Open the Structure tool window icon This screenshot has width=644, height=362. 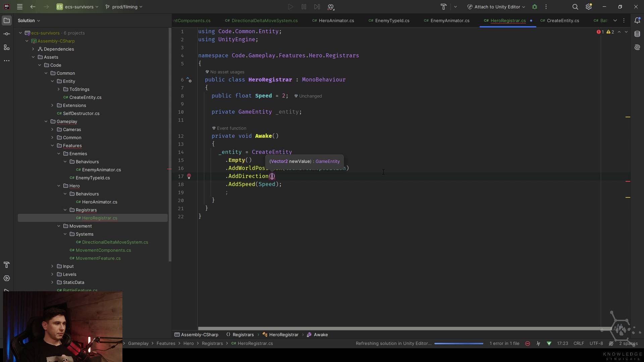[6, 47]
